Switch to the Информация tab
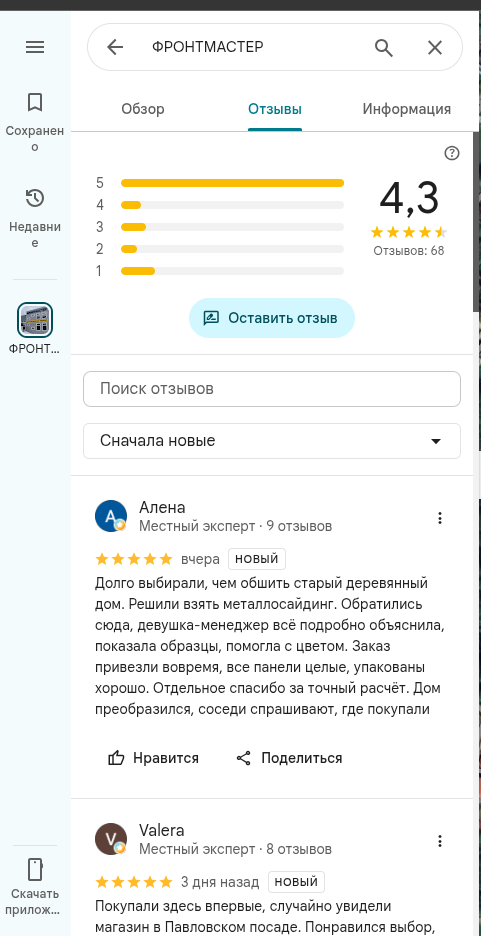The image size is (481, 936). coord(406,109)
